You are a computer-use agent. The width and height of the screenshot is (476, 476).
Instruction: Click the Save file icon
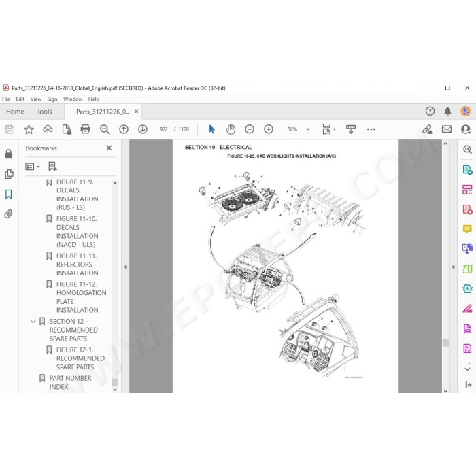pos(10,129)
